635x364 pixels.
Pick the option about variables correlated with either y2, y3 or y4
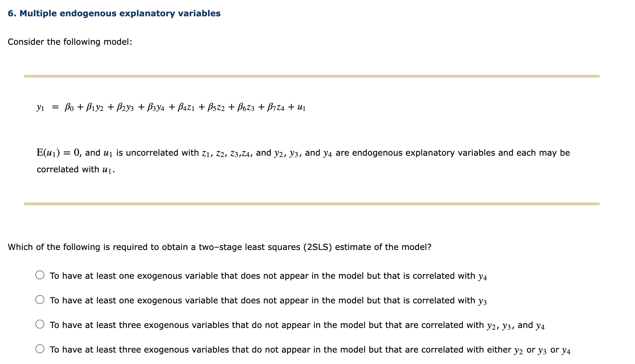(41, 349)
